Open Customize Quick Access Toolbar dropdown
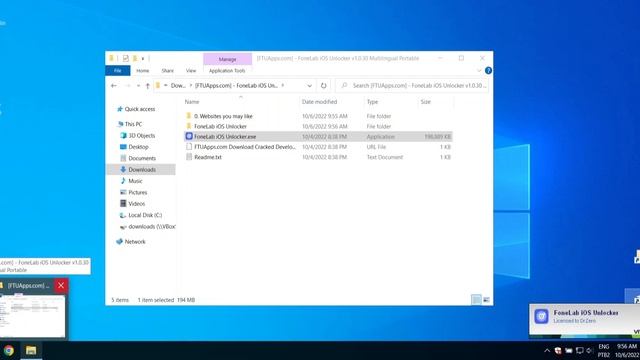Viewport: 640px width, 360px height. pyautogui.click(x=143, y=59)
